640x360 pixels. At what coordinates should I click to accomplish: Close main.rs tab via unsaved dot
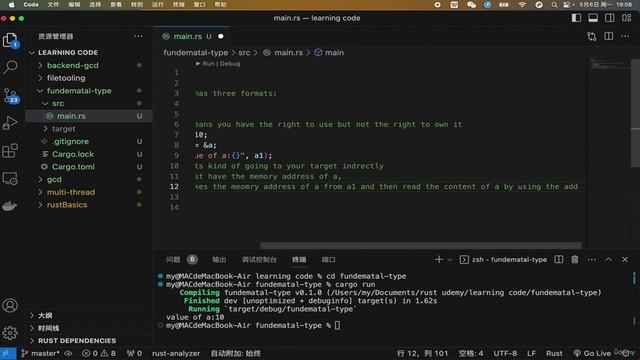[x=221, y=36]
